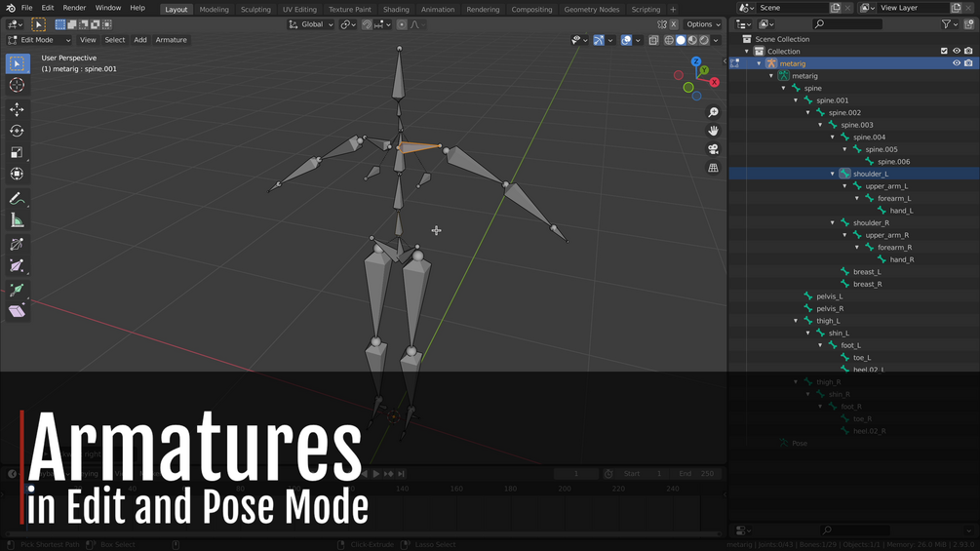980x551 pixels.
Task: Toggle X-axis mirror button
Action: click(674, 24)
